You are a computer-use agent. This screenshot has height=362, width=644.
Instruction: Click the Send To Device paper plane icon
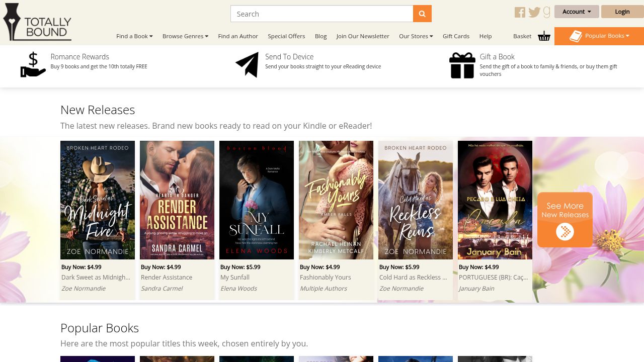click(247, 65)
